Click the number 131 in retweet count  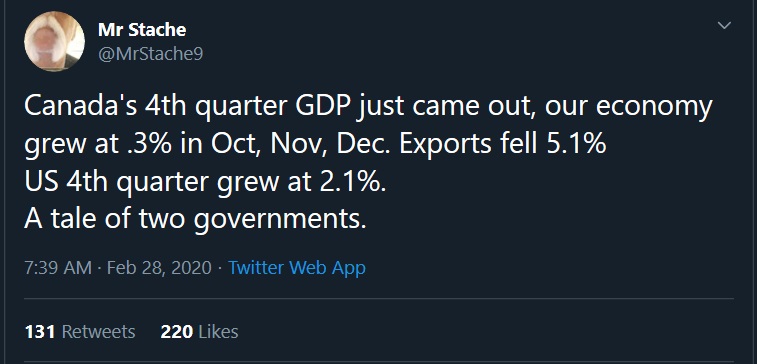click(x=40, y=332)
